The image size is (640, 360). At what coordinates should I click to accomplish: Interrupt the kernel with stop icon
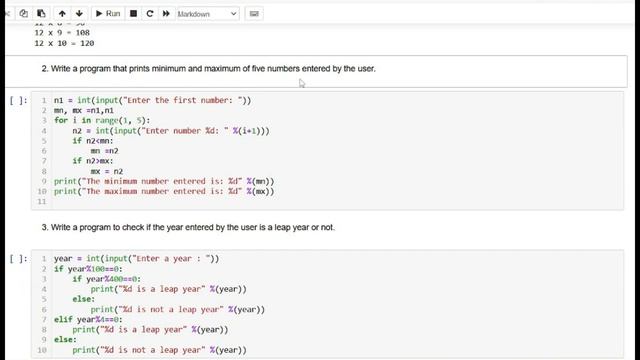(133, 13)
